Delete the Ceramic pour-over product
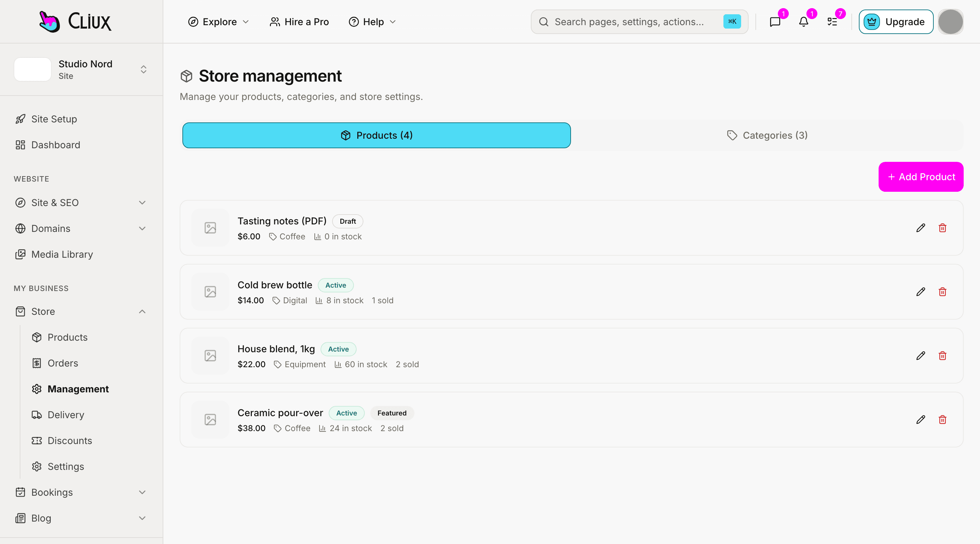 942,419
